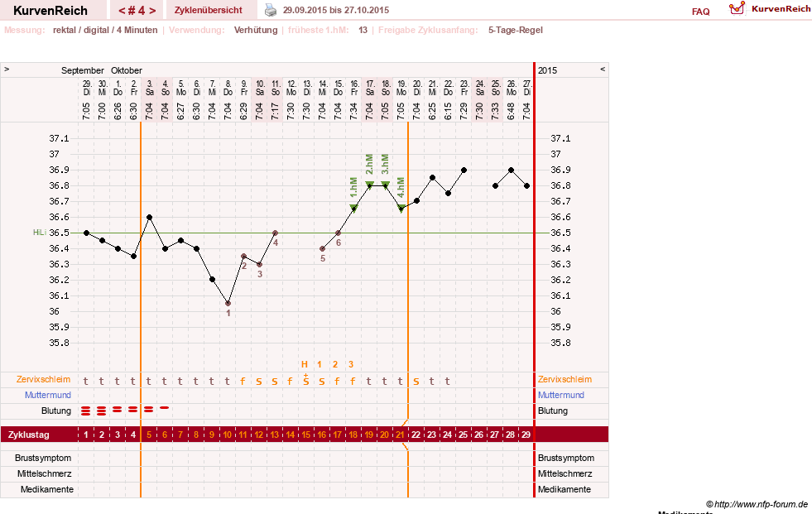Click cycle day 21 cell
The image size is (812, 514).
pos(400,435)
